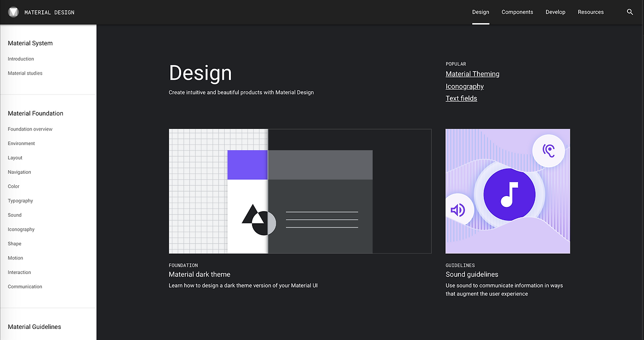This screenshot has width=644, height=340.
Task: Go to Layout in the sidebar
Action: click(x=15, y=158)
